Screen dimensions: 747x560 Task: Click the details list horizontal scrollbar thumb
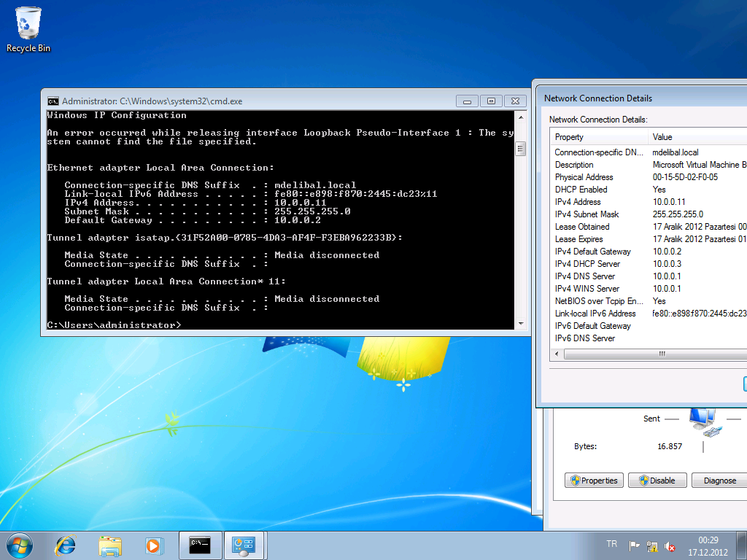coord(662,354)
